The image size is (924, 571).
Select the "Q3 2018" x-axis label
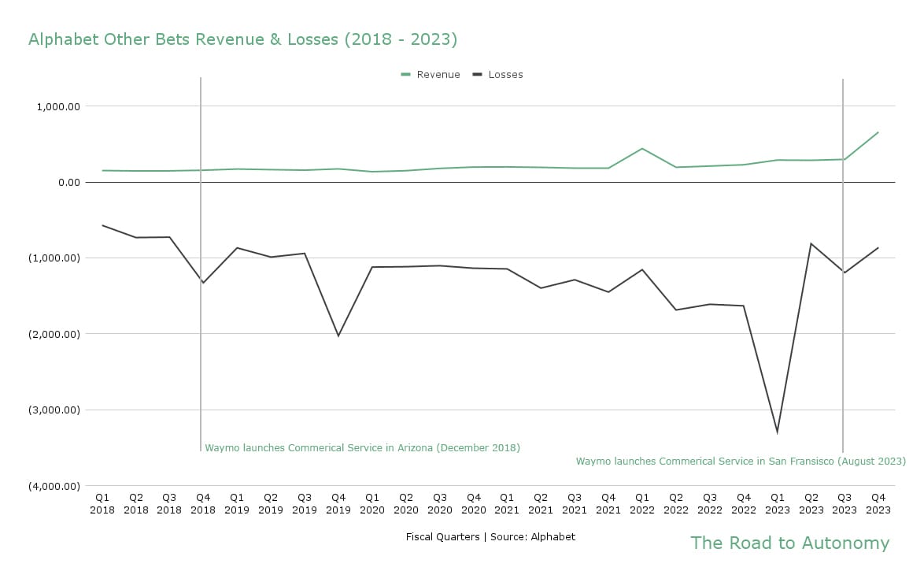point(169,504)
